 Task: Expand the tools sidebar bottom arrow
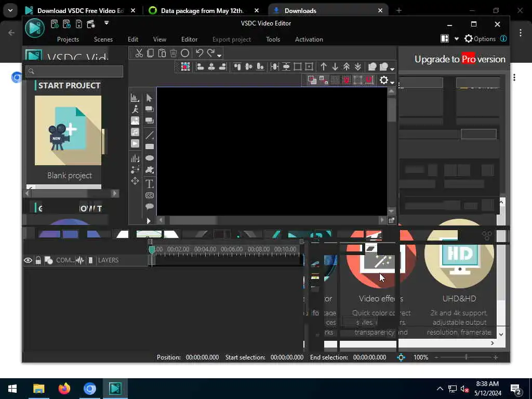[149, 221]
